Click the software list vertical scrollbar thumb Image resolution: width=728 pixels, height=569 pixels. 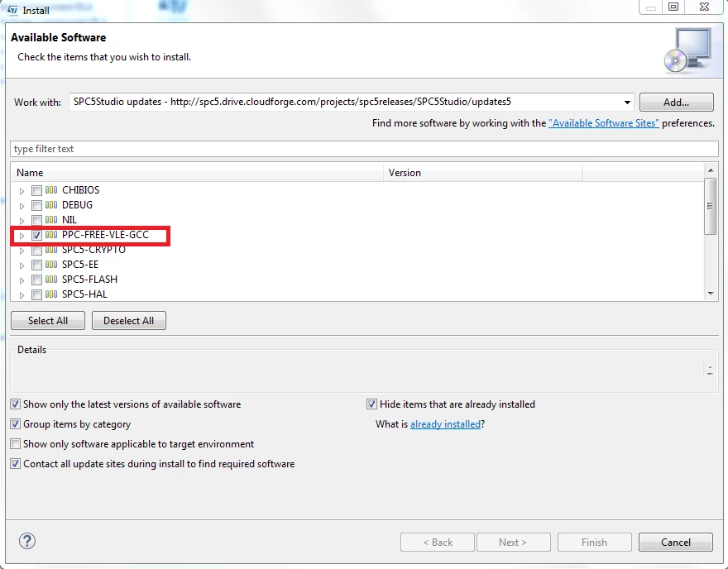pyautogui.click(x=710, y=206)
